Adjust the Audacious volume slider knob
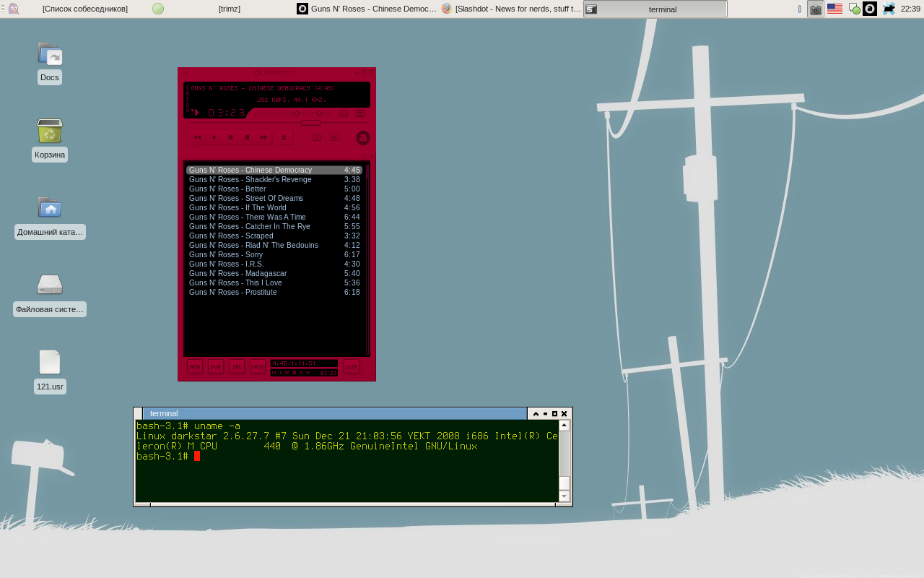The image size is (924, 578). pos(297,113)
